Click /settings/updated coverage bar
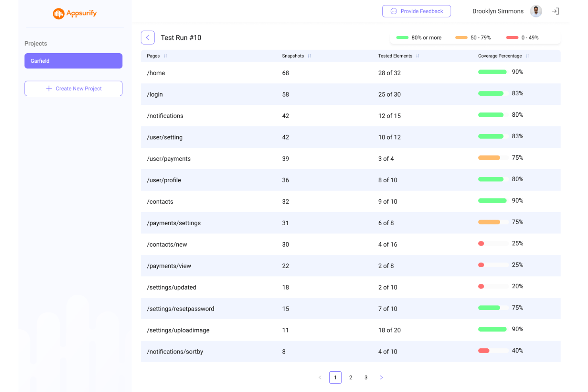The height and width of the screenshot is (392, 588). pos(493,287)
